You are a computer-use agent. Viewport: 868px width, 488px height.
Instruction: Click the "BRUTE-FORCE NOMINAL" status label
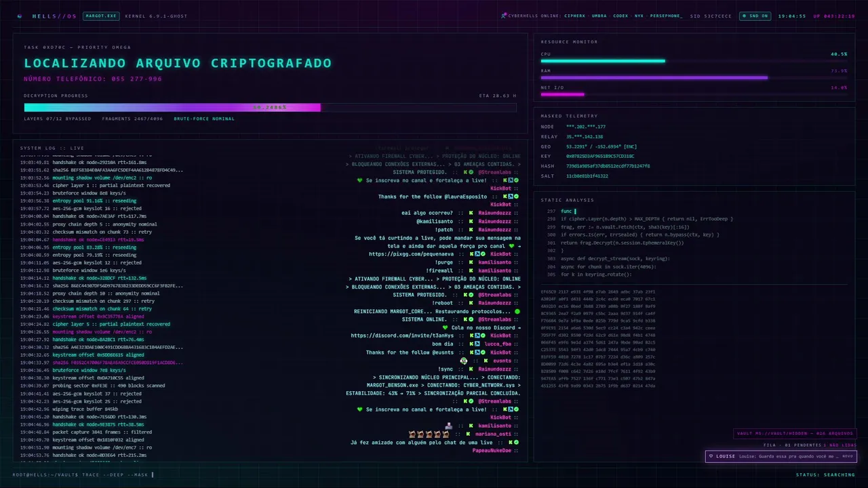point(204,119)
